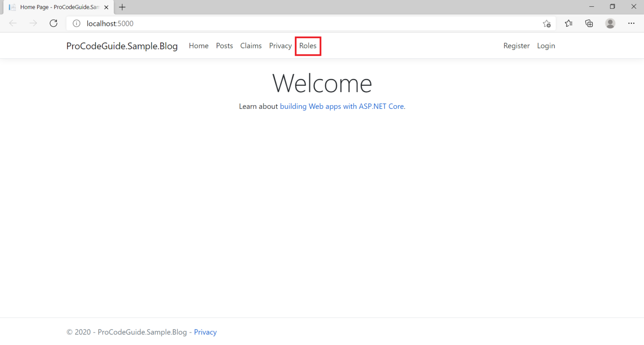Reload the localhost:5000 page

coord(53,23)
